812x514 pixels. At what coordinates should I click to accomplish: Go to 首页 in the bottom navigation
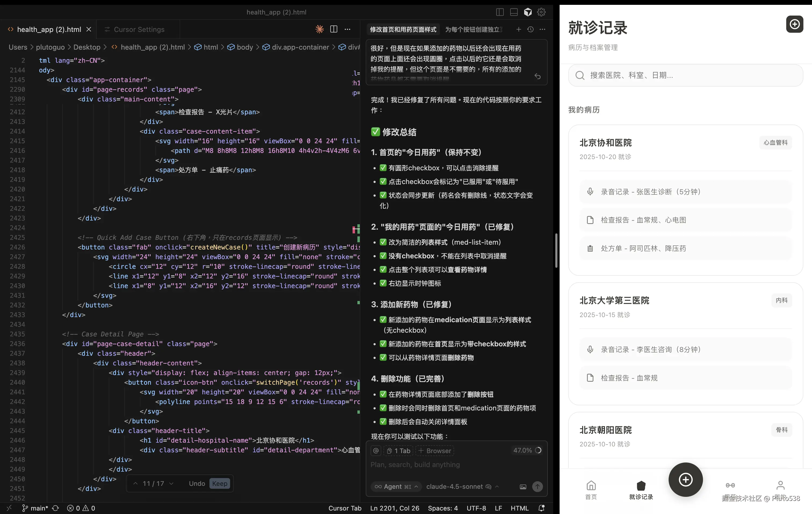click(591, 490)
